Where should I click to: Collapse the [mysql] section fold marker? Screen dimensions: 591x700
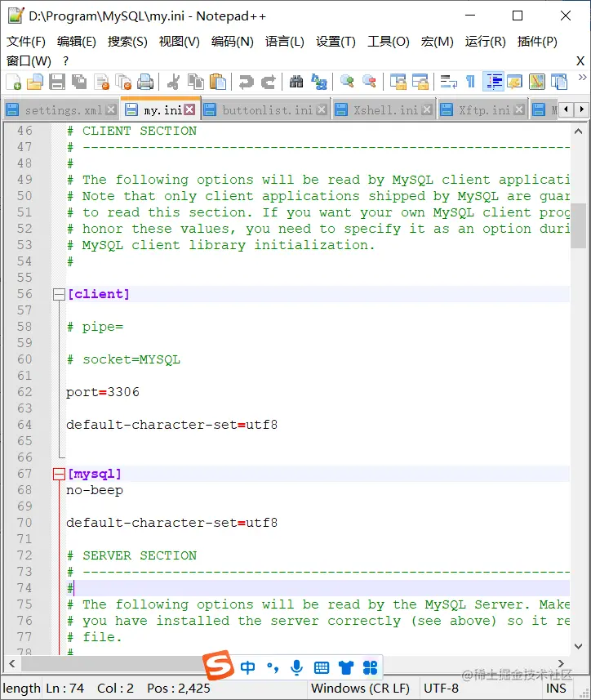coord(59,474)
